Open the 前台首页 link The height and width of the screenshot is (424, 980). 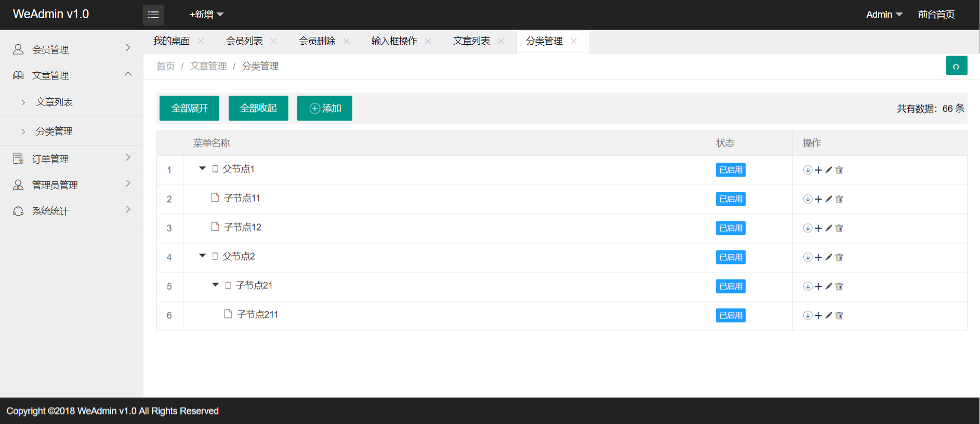pos(936,15)
